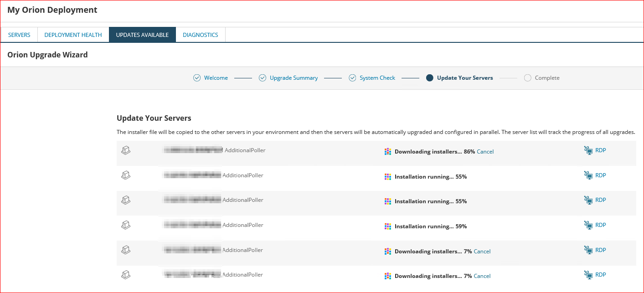Open RDP for the 59% installation server

601,225
